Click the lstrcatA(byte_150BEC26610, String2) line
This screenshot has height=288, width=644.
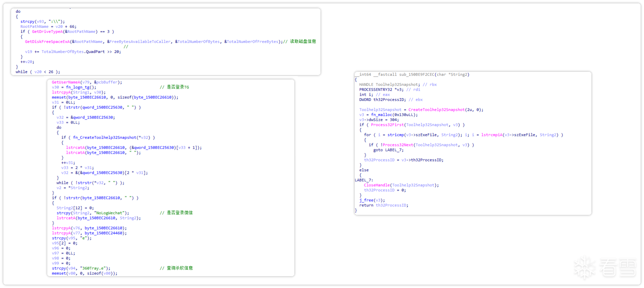(x=99, y=218)
